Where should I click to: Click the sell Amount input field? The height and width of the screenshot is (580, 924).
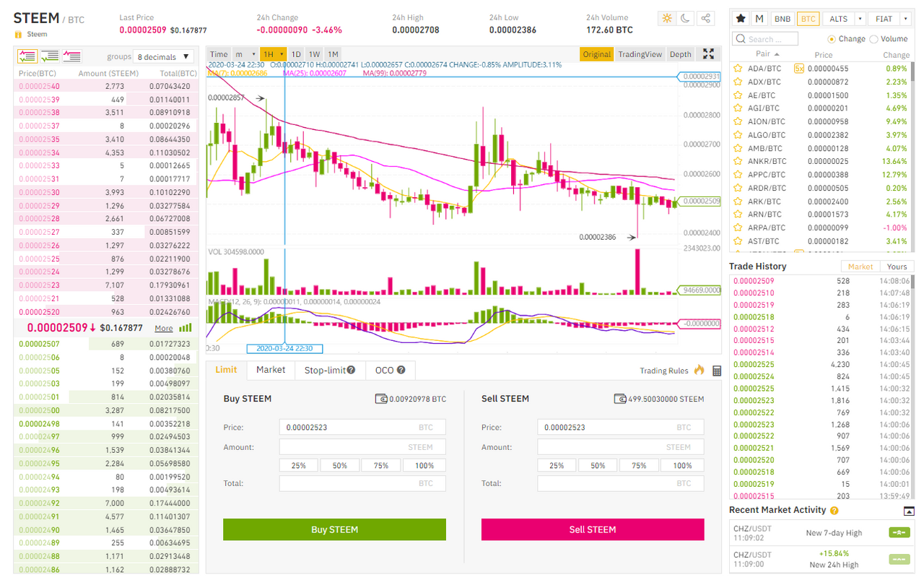[x=621, y=447]
